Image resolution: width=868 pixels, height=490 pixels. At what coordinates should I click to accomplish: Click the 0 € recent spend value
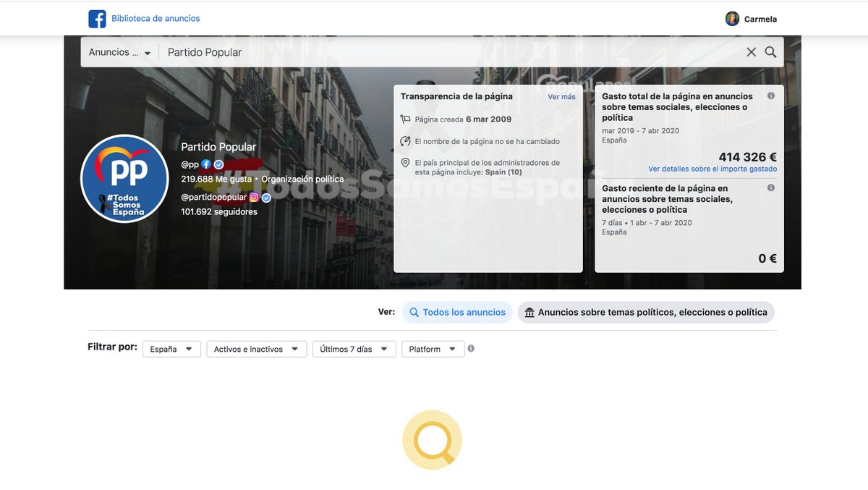point(767,258)
